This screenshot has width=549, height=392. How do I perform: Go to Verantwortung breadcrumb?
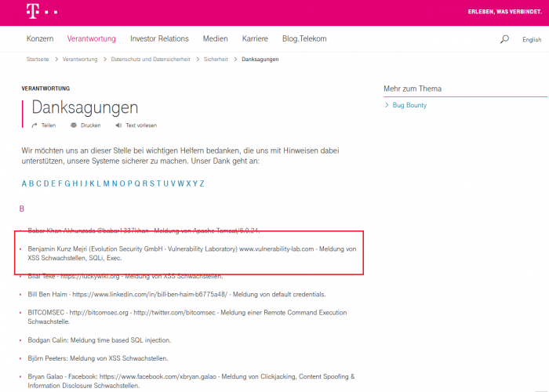(x=80, y=59)
